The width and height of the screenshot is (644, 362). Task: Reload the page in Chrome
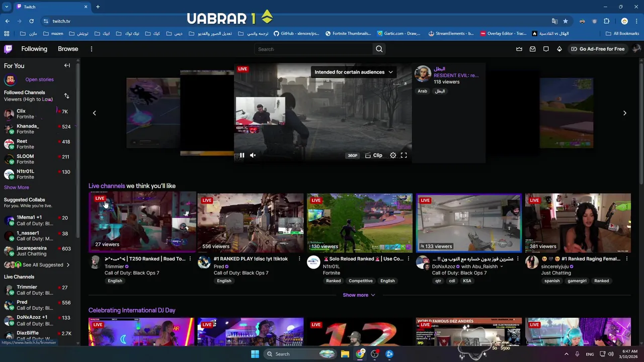point(31,21)
